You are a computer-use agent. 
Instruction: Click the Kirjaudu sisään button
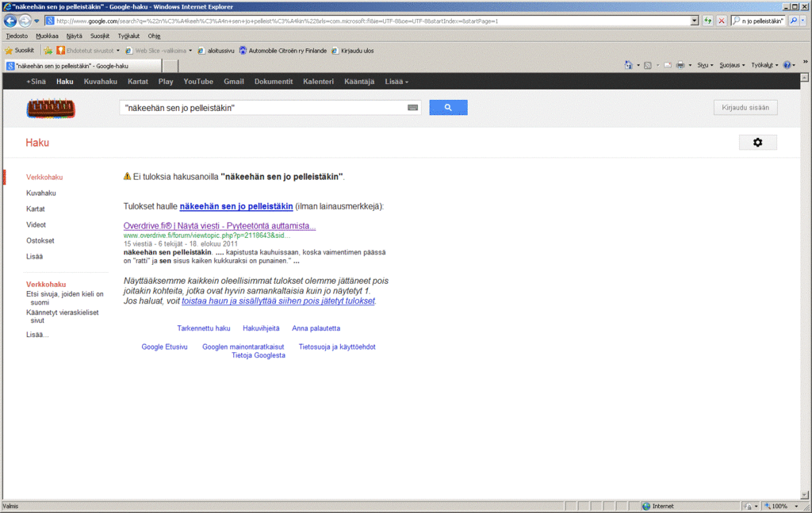point(745,108)
